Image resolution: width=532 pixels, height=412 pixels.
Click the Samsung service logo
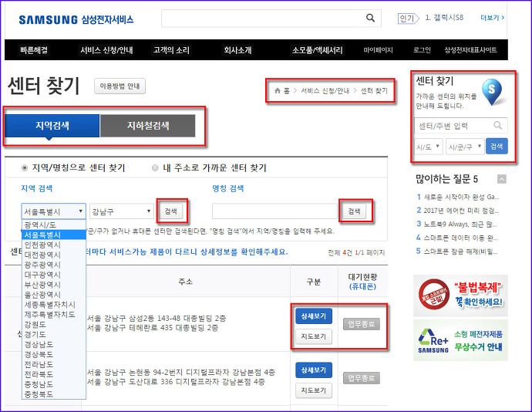[x=76, y=19]
